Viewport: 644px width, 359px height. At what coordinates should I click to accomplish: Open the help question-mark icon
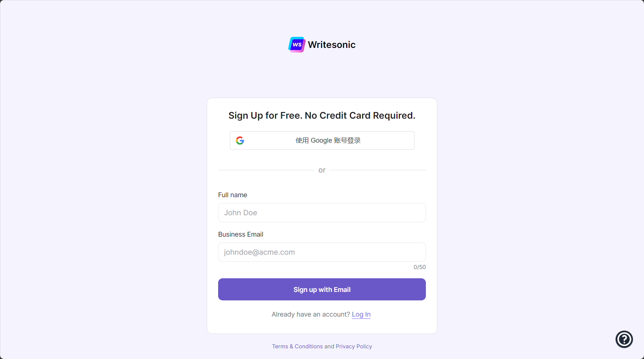(x=624, y=339)
